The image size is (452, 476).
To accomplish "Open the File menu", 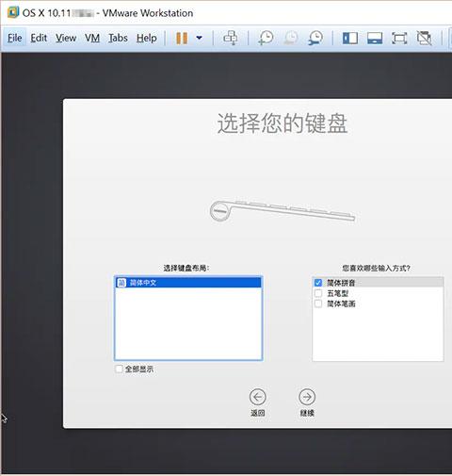I will click(x=14, y=38).
